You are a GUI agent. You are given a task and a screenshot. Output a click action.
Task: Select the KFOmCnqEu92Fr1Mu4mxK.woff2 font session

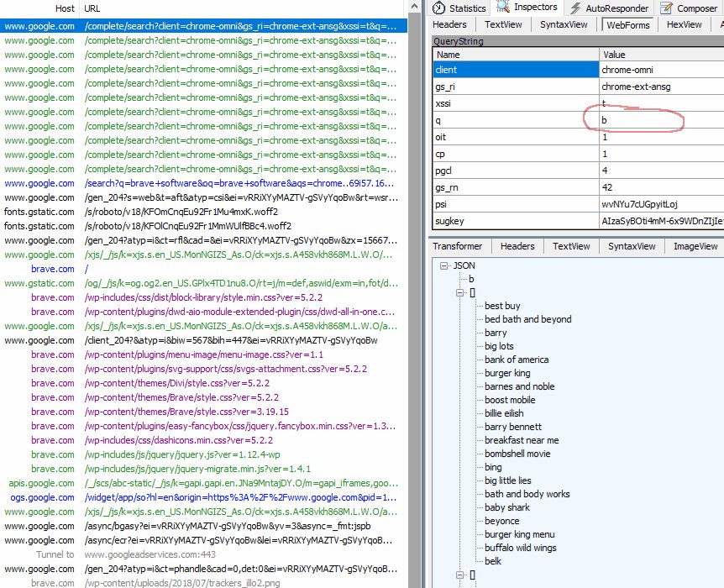[203, 212]
